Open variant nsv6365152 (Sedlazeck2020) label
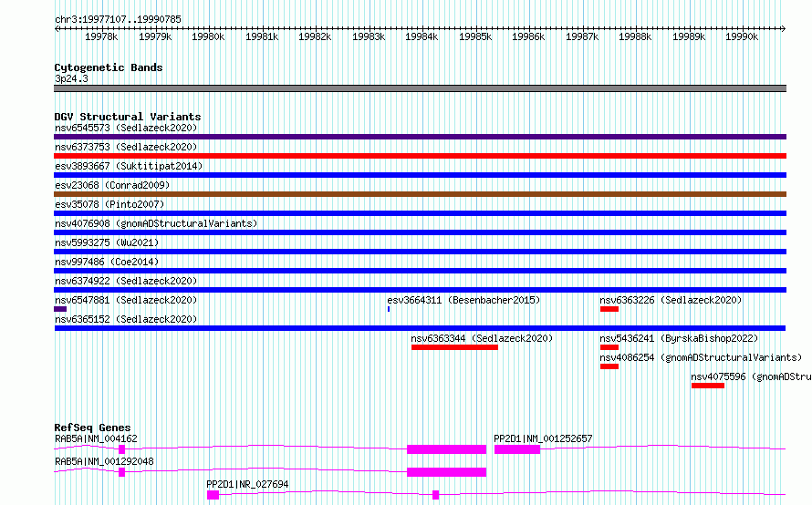This screenshot has height=505, width=812. 126,319
